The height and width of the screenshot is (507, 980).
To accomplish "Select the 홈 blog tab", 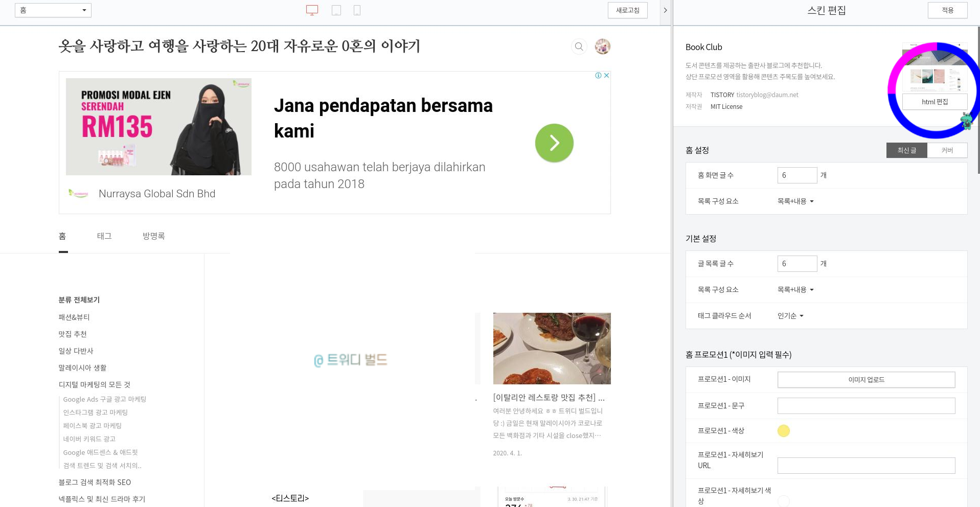I will click(62, 236).
